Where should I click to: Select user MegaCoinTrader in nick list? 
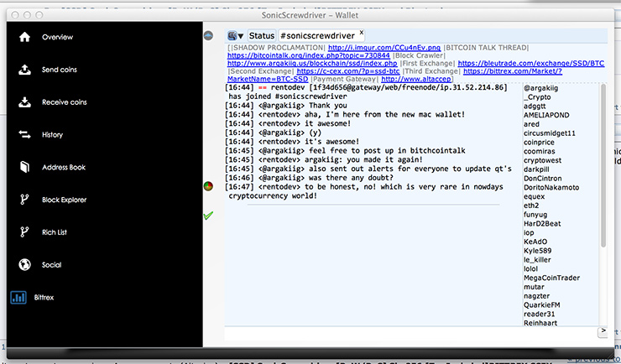551,278
